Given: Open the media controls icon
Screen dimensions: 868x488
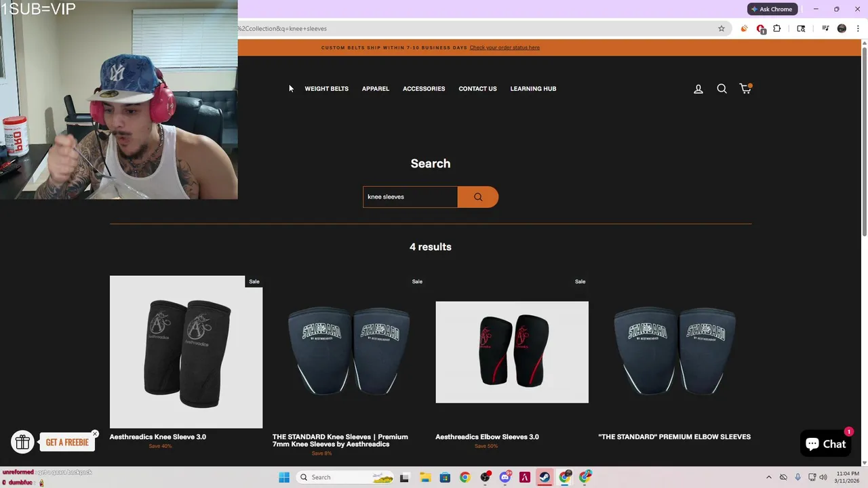Looking at the screenshot, I should [825, 28].
